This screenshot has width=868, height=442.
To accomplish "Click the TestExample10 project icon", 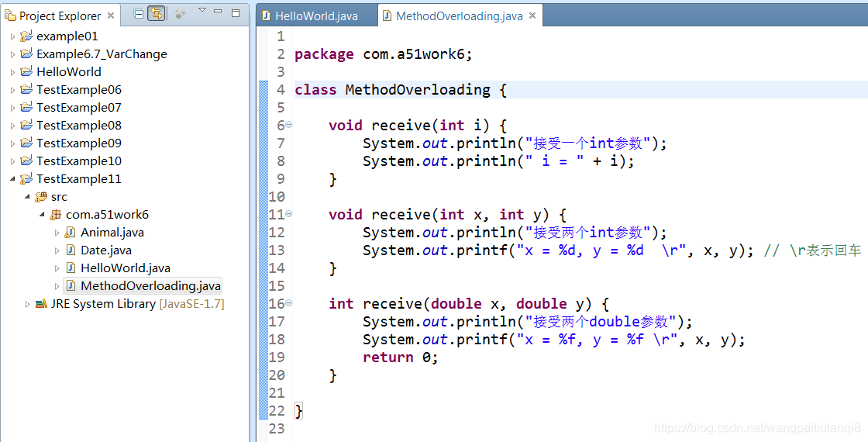I will click(x=26, y=161).
